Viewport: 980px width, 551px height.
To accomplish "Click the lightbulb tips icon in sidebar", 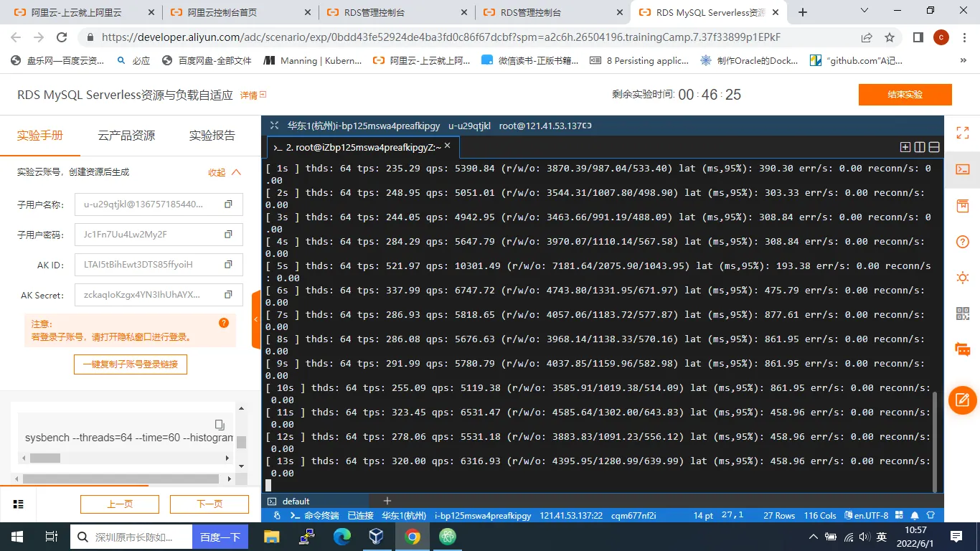I will point(963,278).
